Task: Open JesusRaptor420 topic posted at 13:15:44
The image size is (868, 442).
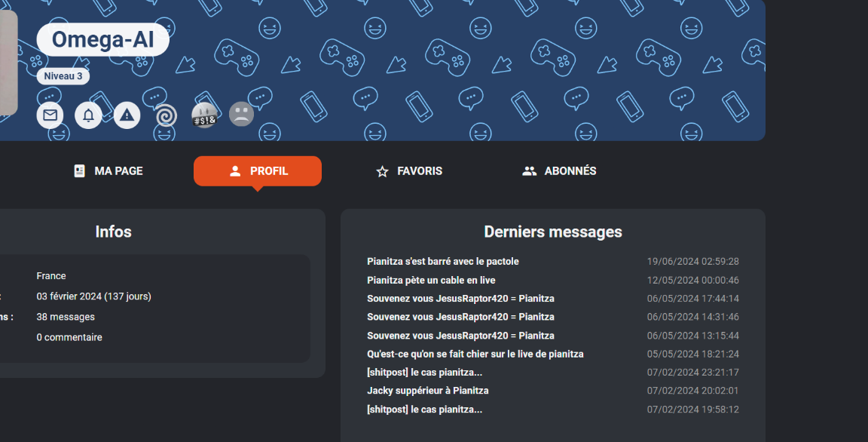Action: pyautogui.click(x=460, y=336)
